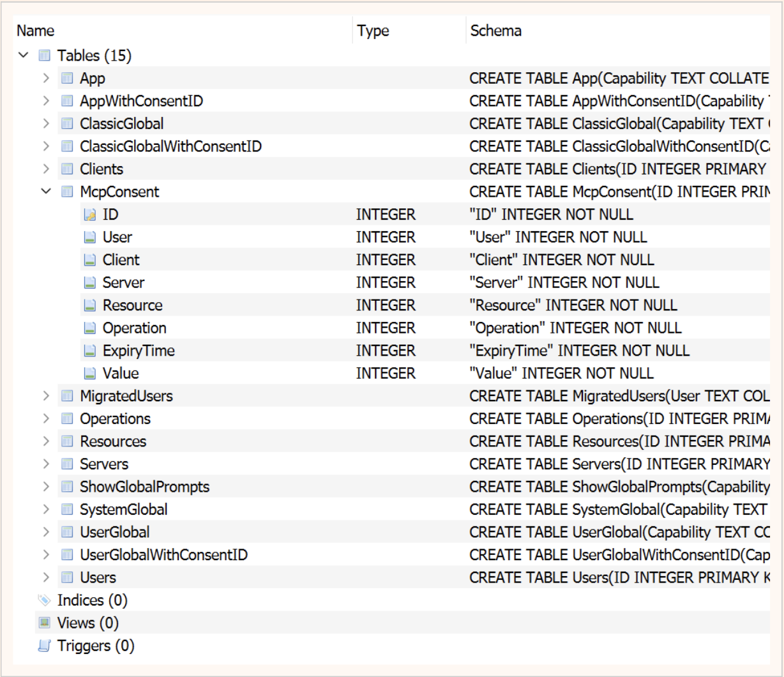Select the Operation column row
The image size is (784, 677).
tap(134, 328)
